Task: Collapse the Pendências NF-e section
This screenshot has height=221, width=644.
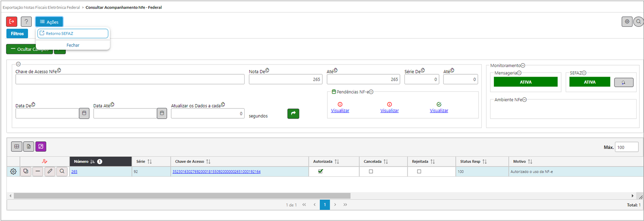Action: pyautogui.click(x=371, y=92)
